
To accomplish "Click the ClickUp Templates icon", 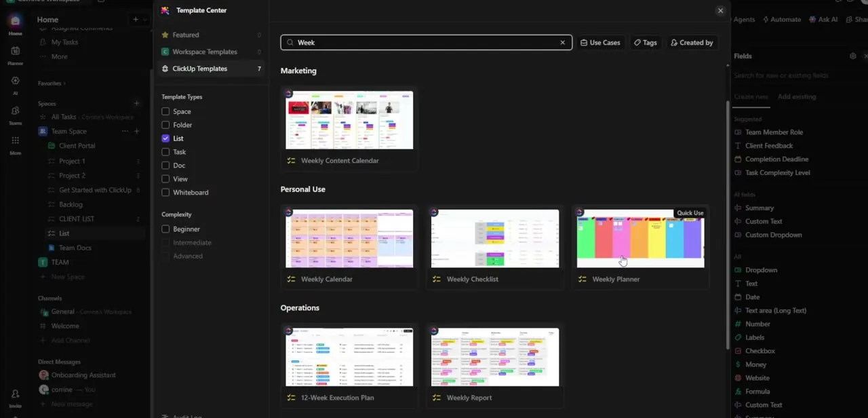I will pyautogui.click(x=165, y=69).
